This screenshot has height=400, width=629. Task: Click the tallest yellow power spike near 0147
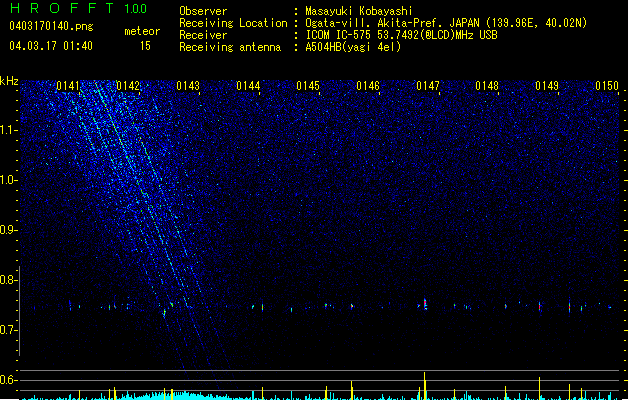(x=425, y=386)
